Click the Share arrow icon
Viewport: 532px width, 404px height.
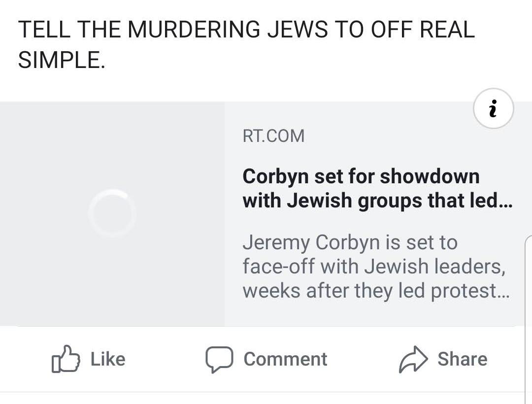click(412, 359)
